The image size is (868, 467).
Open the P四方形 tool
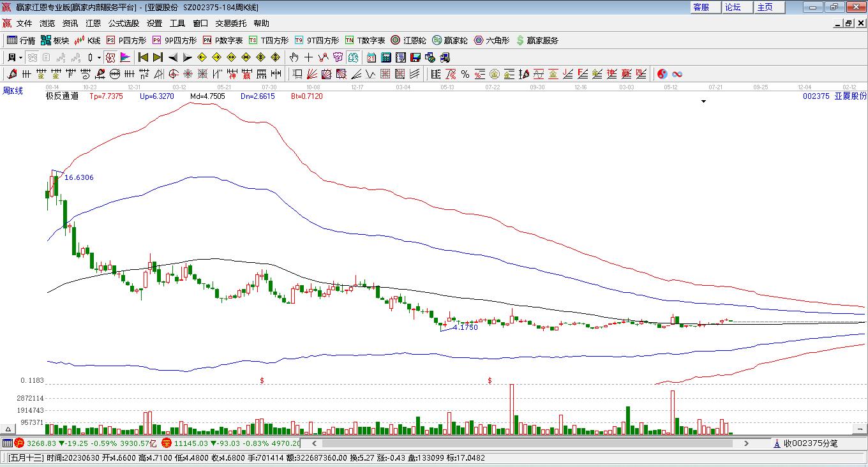coord(126,40)
